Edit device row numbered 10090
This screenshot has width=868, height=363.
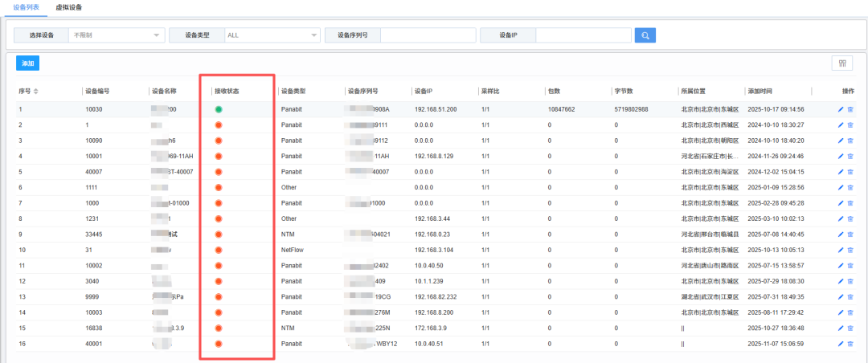(841, 141)
